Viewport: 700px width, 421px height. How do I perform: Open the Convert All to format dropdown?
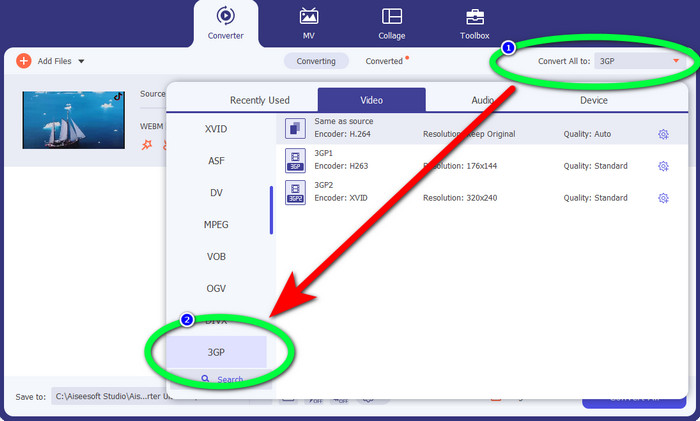tap(639, 61)
